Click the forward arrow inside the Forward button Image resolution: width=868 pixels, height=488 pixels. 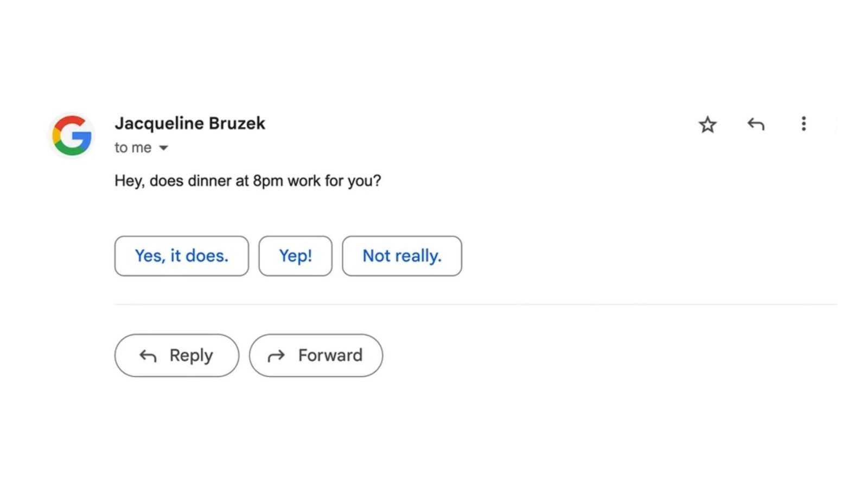pos(277,355)
